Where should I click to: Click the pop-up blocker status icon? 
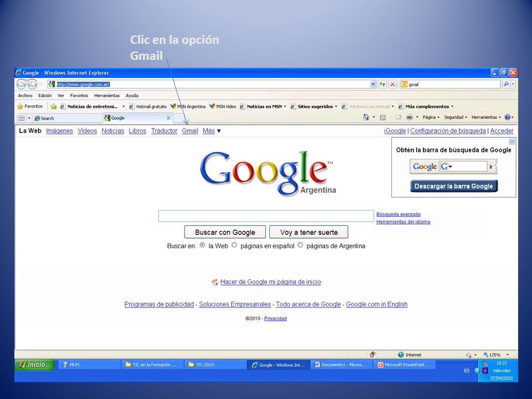(x=372, y=355)
